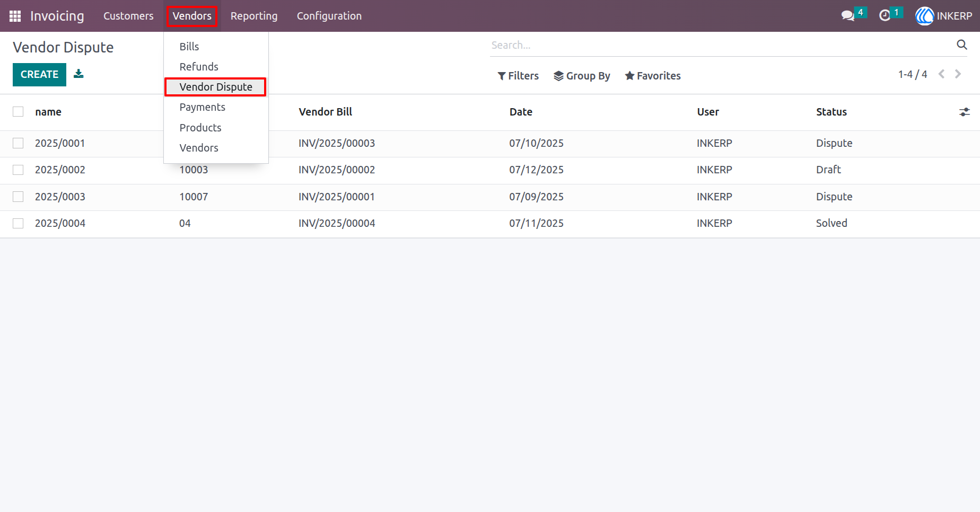Check the row 2025/0001 checkbox
Viewport: 980px width, 512px height.
pyautogui.click(x=18, y=143)
